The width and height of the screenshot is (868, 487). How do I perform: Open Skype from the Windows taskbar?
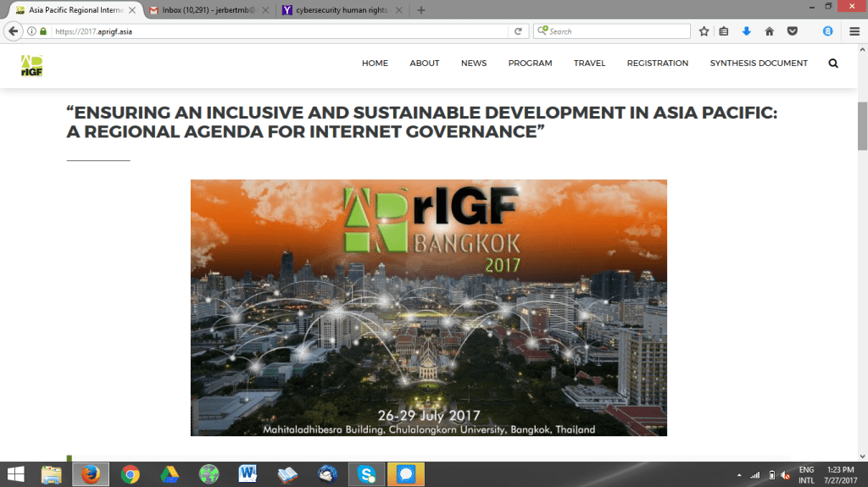tap(366, 474)
